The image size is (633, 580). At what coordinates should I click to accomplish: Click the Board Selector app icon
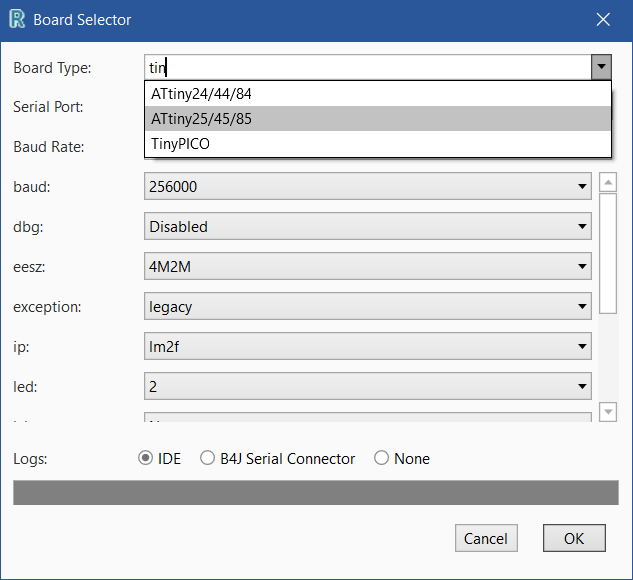click(17, 19)
